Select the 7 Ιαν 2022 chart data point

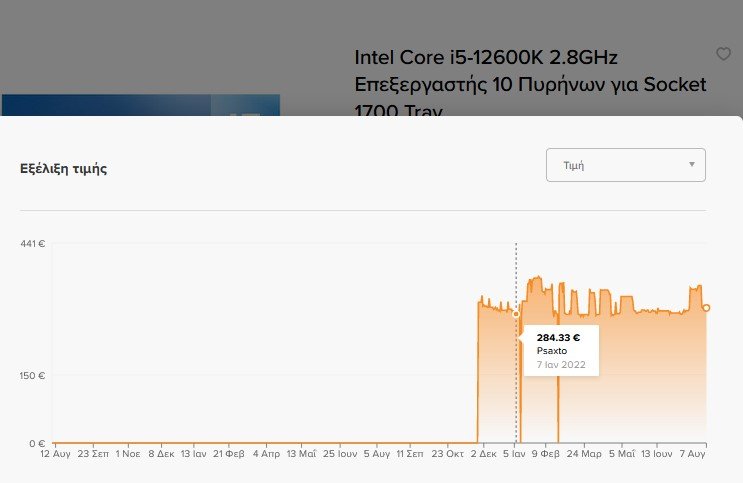(x=516, y=314)
